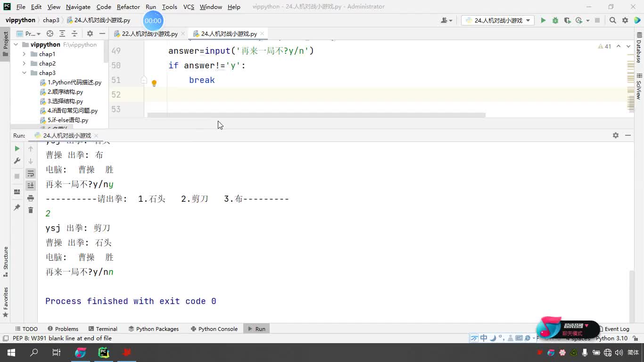This screenshot has width=644, height=362.
Task: Open the File menu
Action: pos(21,7)
